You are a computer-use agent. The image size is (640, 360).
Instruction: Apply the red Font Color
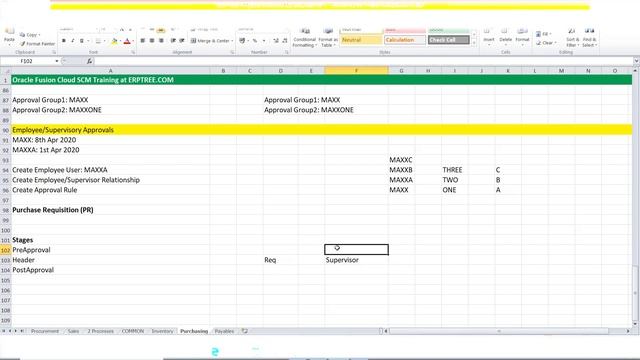(127, 41)
